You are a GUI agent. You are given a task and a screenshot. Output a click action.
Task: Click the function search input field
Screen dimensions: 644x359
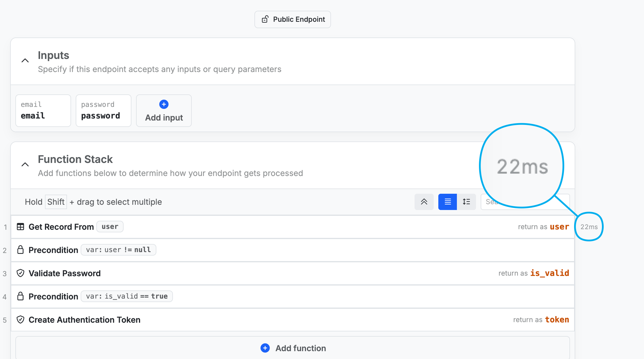[525, 202]
